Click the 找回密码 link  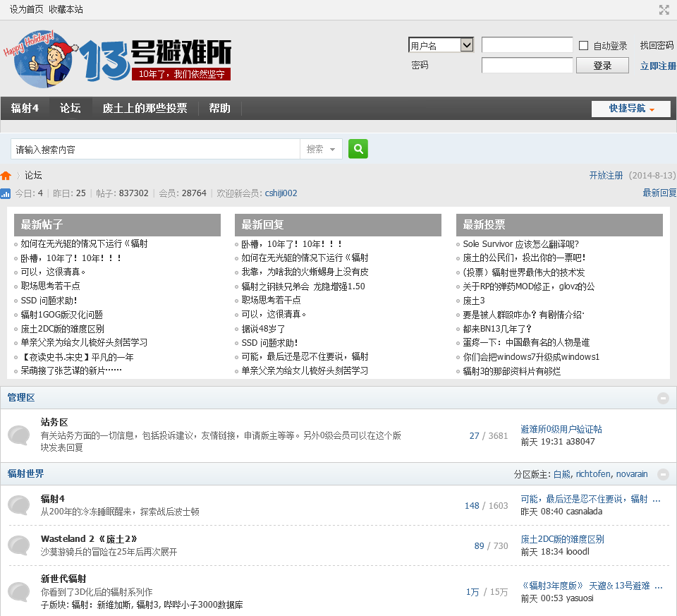tap(657, 45)
